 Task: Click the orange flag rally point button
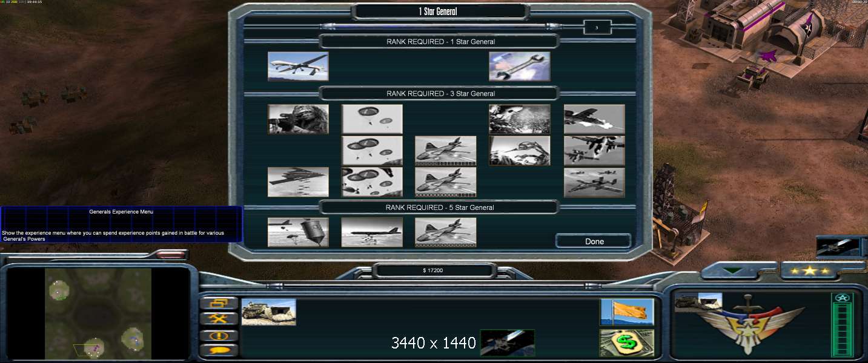(627, 312)
